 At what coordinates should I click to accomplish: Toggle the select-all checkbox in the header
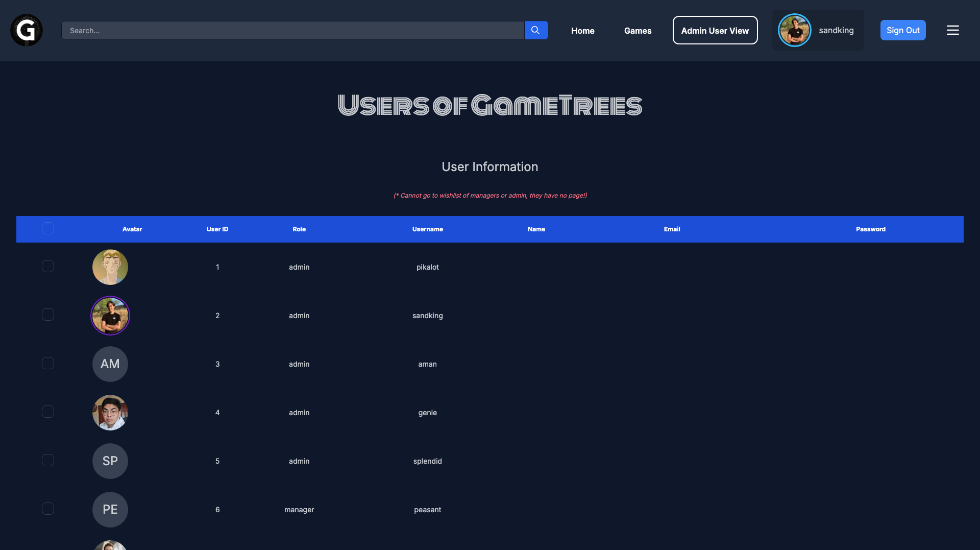pyautogui.click(x=47, y=228)
